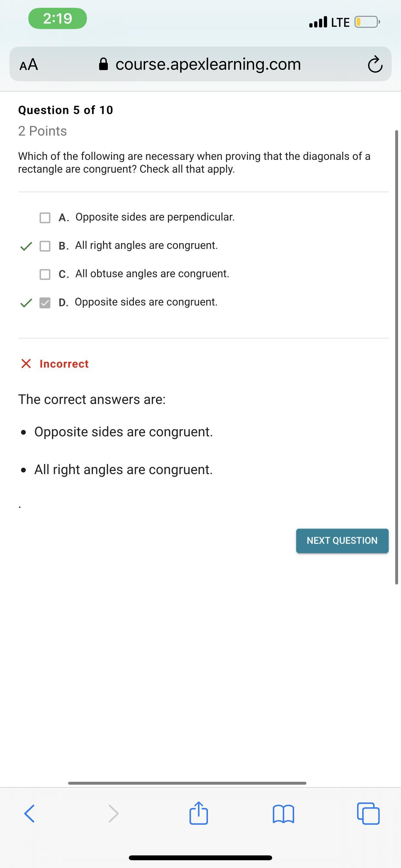Click the page vertical scrollbar
The image size is (401, 868).
396,357
